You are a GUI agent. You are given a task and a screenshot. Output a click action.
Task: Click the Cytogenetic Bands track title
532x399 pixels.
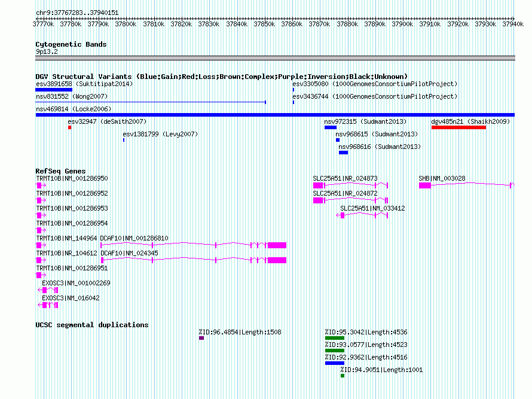click(x=71, y=44)
